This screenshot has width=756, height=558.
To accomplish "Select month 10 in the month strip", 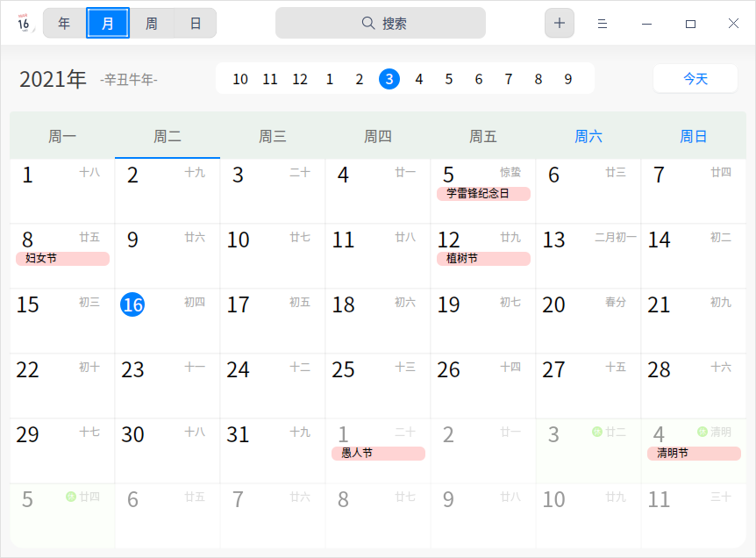I will coord(239,79).
